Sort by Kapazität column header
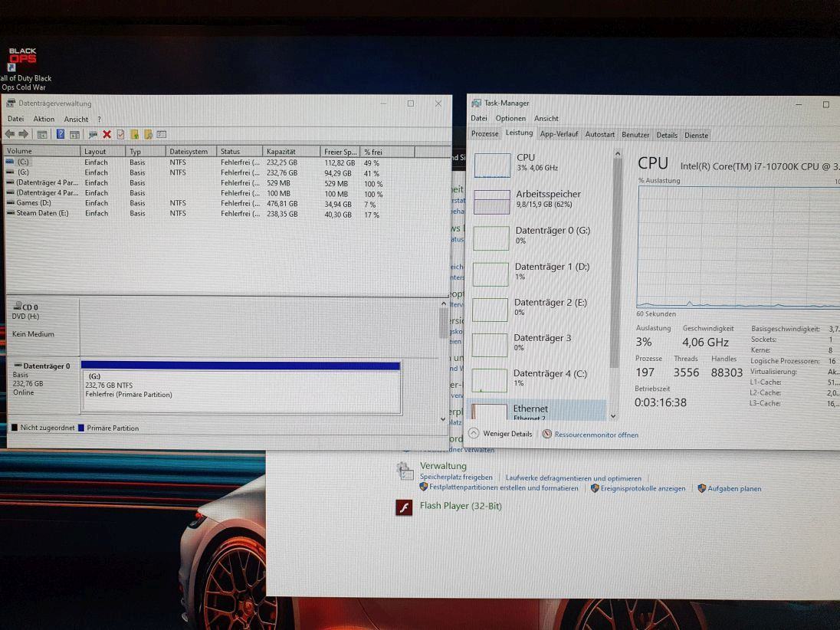Screen dimensions: 840x630 click(x=291, y=152)
